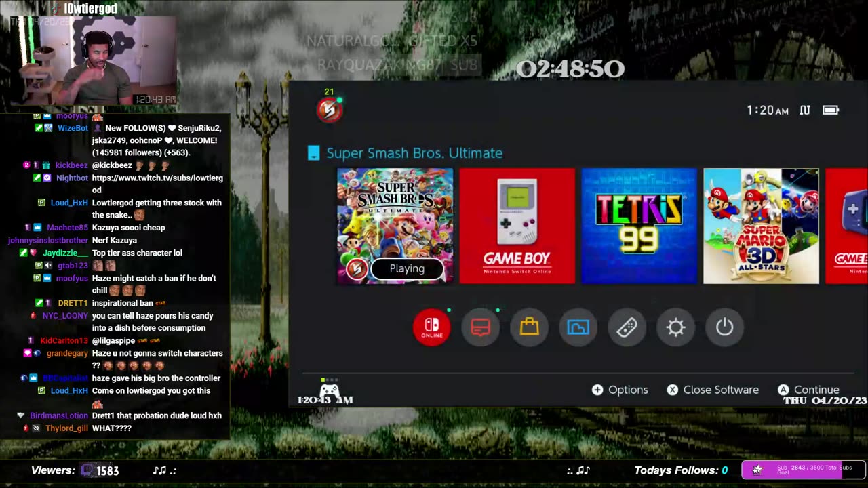Click johnnysinslostbrother username in chat
This screenshot has width=868, height=488.
point(48,240)
